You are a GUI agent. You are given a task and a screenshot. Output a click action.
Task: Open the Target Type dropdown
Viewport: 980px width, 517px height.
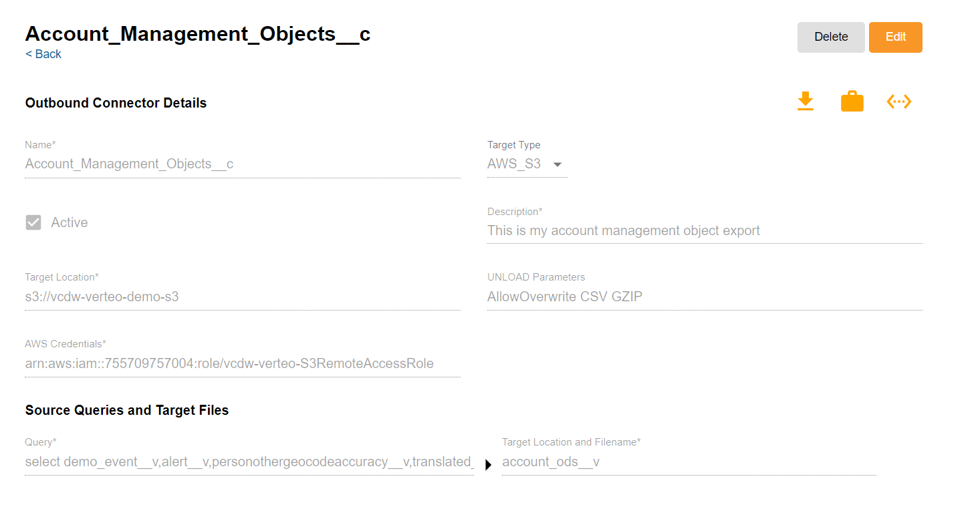(526, 164)
